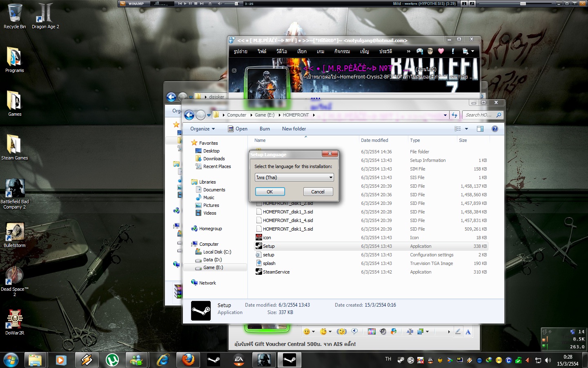Click the system tray volume icon

coord(548,360)
